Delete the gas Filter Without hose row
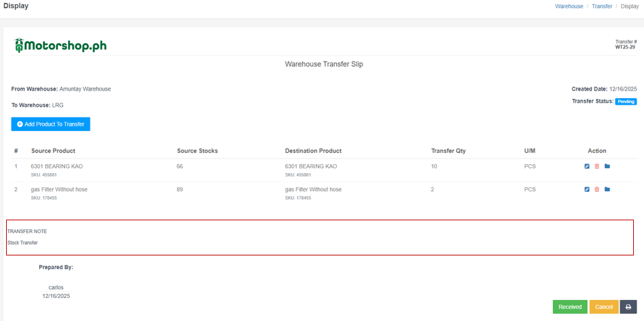This screenshot has height=321, width=644. (x=597, y=189)
